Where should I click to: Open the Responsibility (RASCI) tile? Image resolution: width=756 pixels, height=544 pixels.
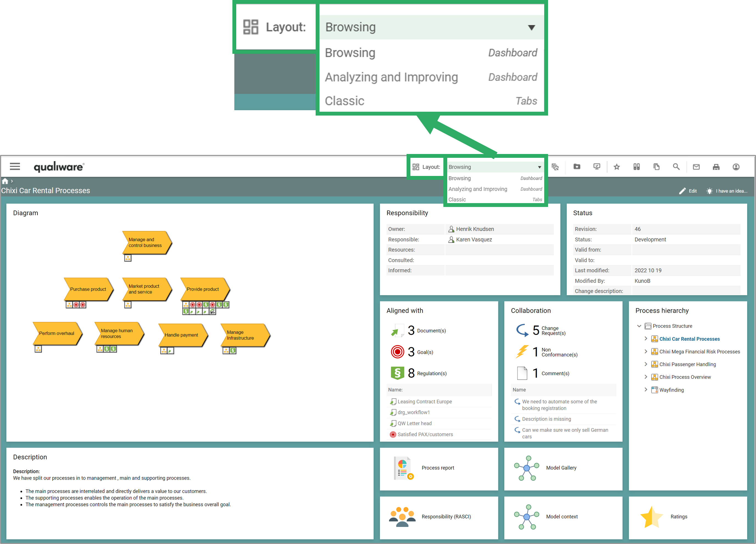[x=439, y=517]
